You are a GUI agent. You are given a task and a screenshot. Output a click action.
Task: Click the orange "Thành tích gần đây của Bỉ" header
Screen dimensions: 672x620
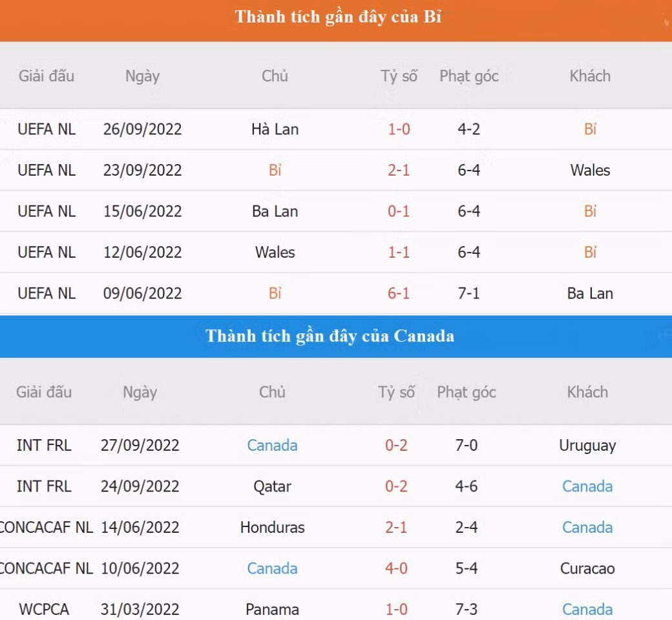pos(337,17)
